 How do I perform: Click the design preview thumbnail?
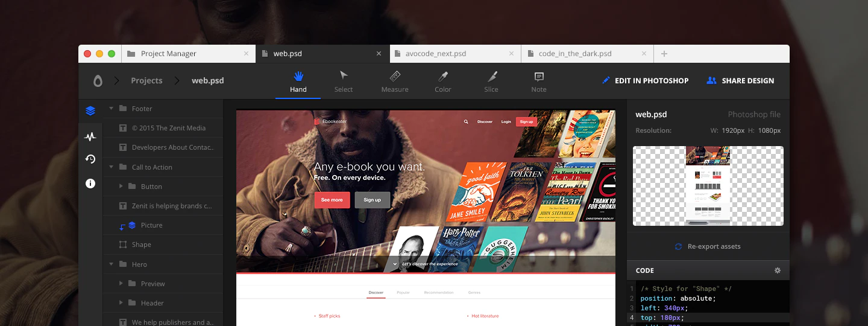708,186
